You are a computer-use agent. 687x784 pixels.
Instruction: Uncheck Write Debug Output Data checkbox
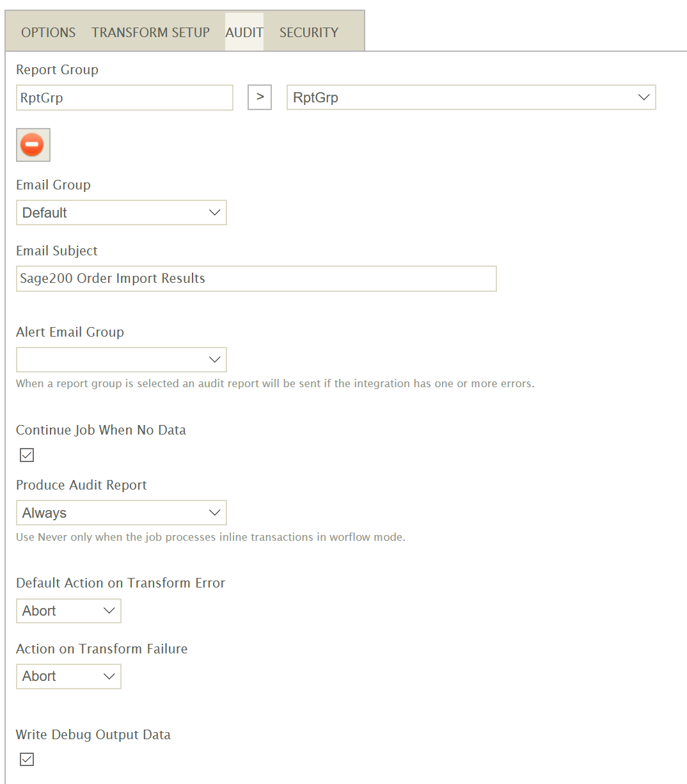(x=27, y=759)
